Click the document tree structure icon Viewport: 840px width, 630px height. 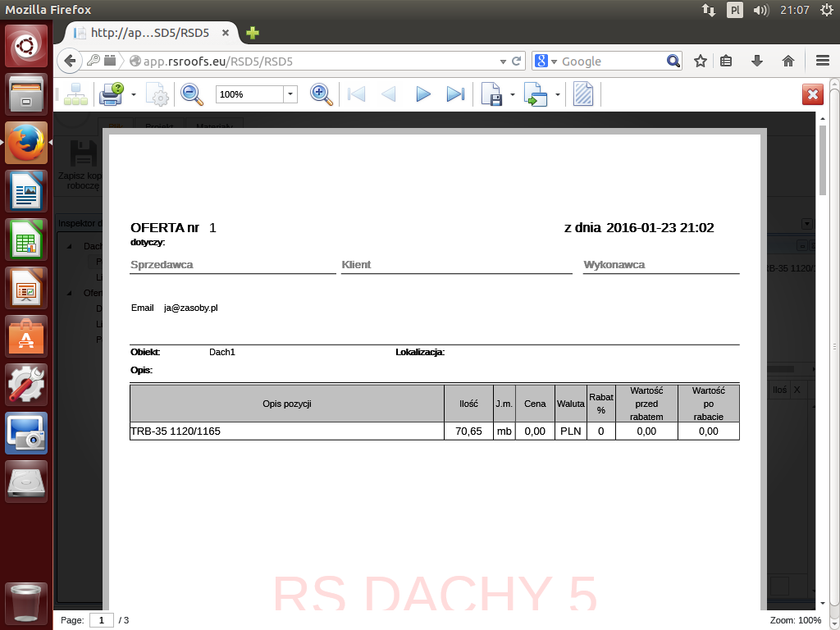(x=75, y=94)
